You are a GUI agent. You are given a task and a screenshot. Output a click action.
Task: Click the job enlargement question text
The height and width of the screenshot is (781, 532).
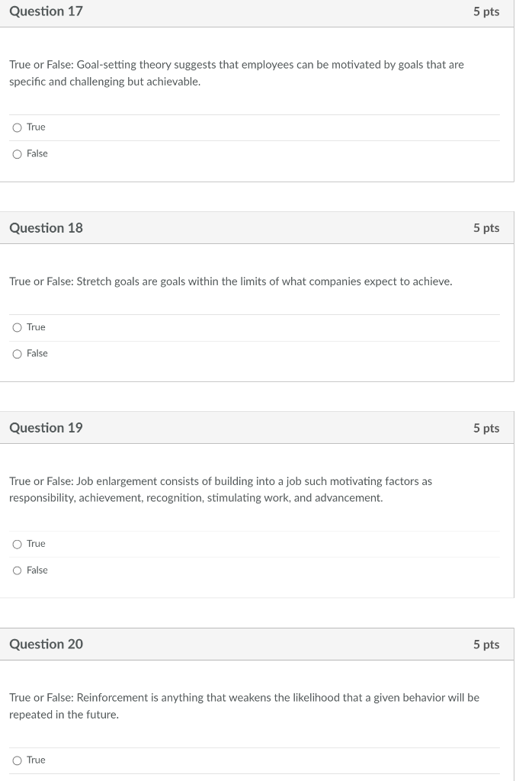220,490
